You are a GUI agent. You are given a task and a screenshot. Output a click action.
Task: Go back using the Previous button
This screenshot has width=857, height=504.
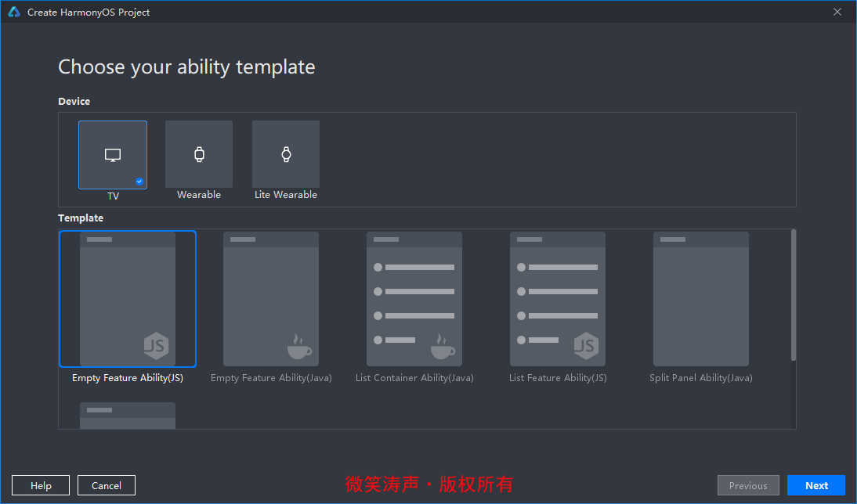[x=748, y=485]
